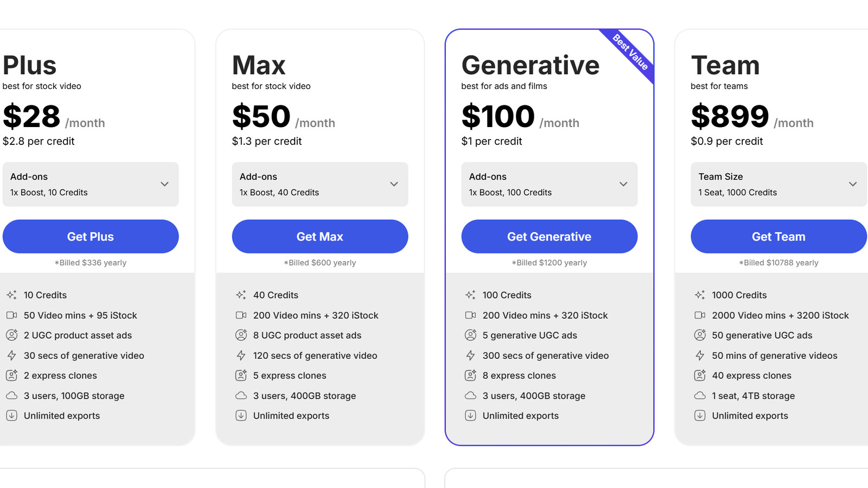This screenshot has height=488, width=868.
Task: Click Get Generative to subscribe
Action: [549, 236]
